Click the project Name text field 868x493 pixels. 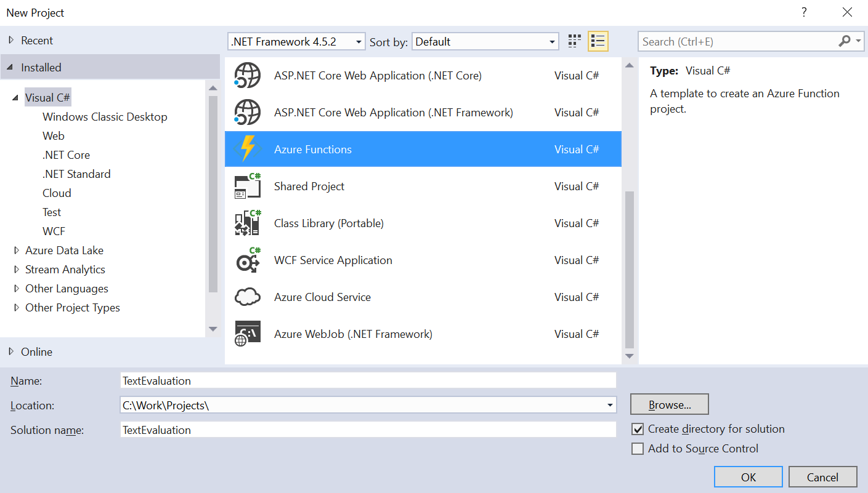point(368,380)
